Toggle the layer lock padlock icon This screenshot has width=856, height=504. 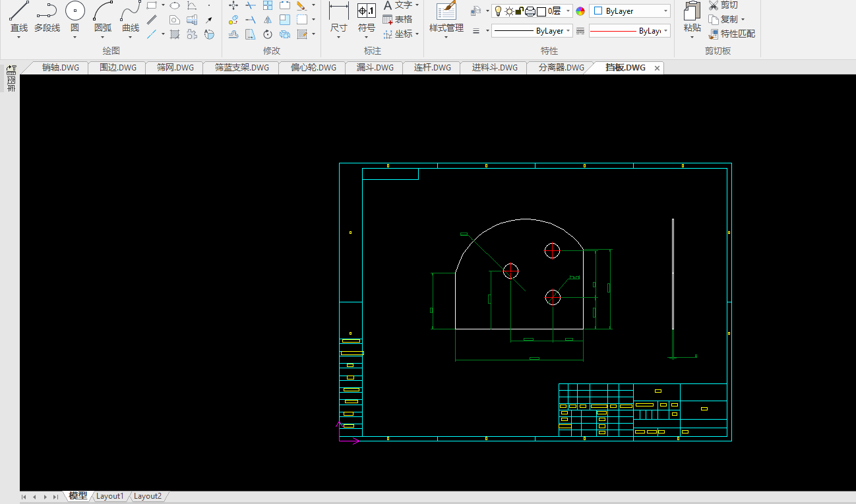[x=520, y=11]
